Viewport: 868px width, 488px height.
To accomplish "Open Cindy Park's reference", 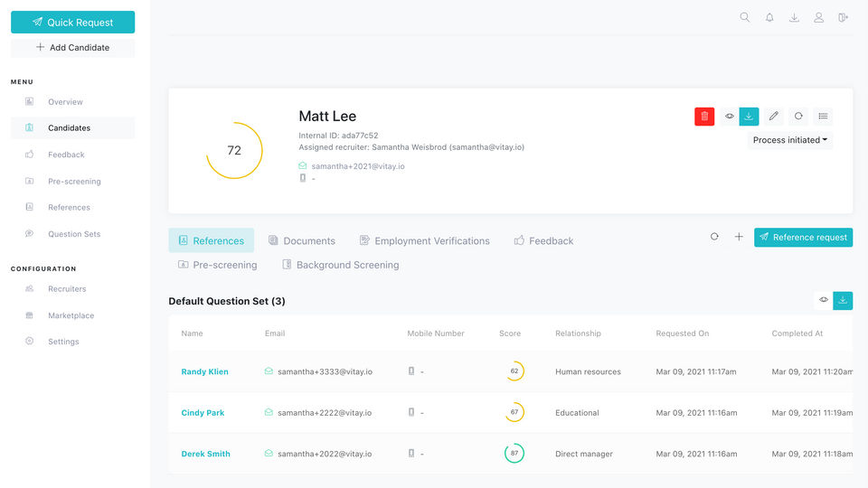I will [203, 413].
